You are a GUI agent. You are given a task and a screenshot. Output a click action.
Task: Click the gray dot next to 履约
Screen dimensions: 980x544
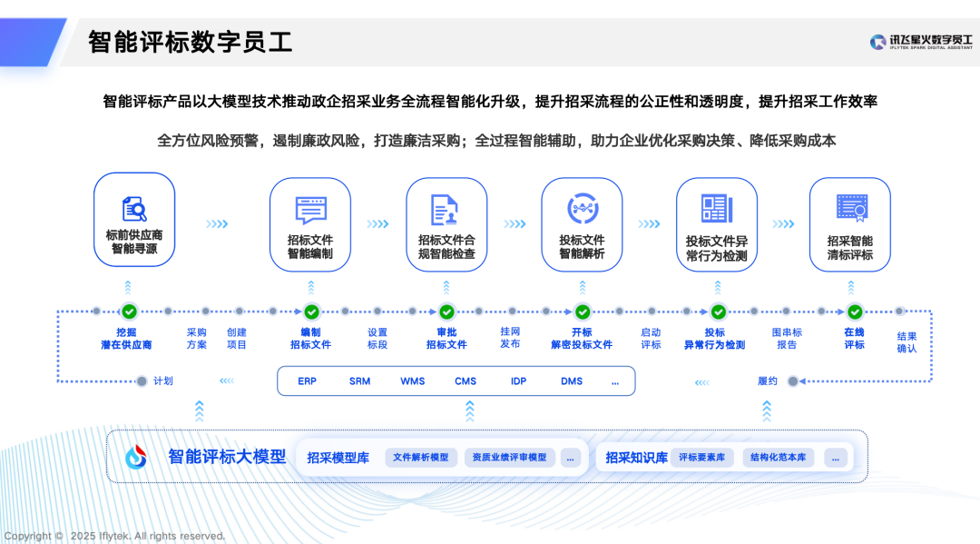(793, 381)
